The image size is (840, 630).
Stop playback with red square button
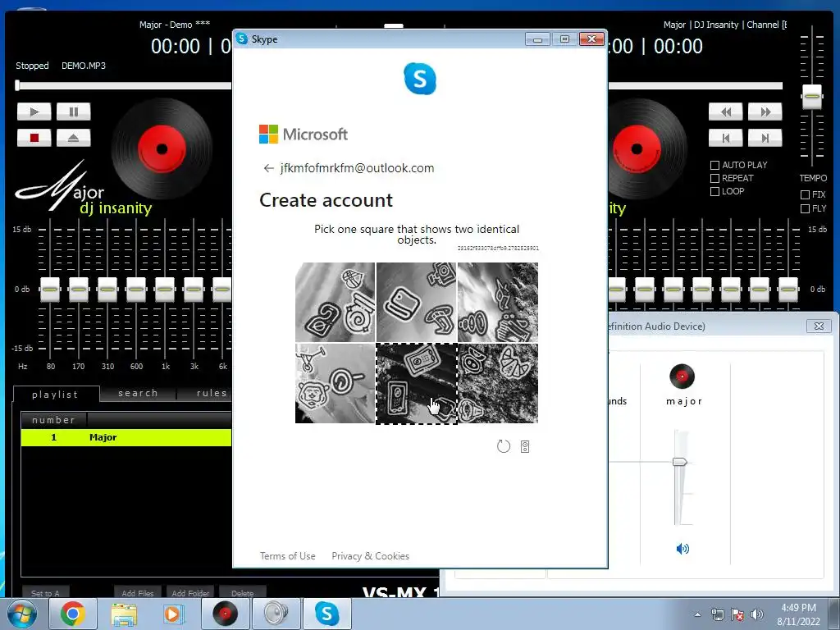tap(34, 138)
